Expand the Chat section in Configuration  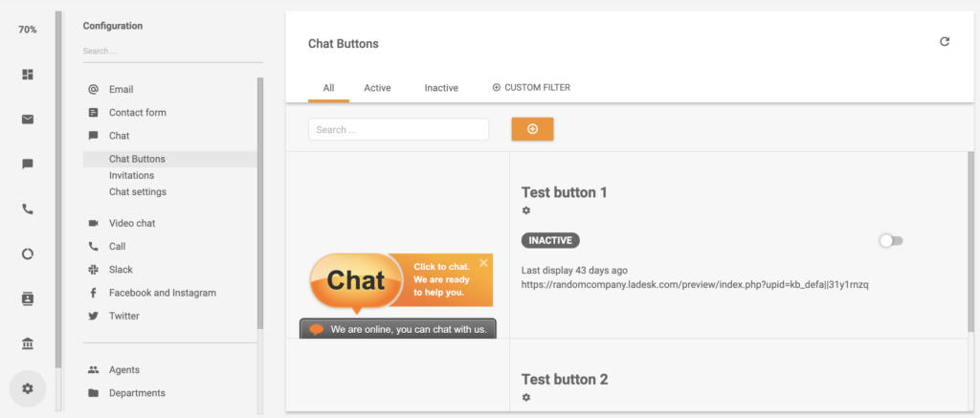[x=119, y=136]
